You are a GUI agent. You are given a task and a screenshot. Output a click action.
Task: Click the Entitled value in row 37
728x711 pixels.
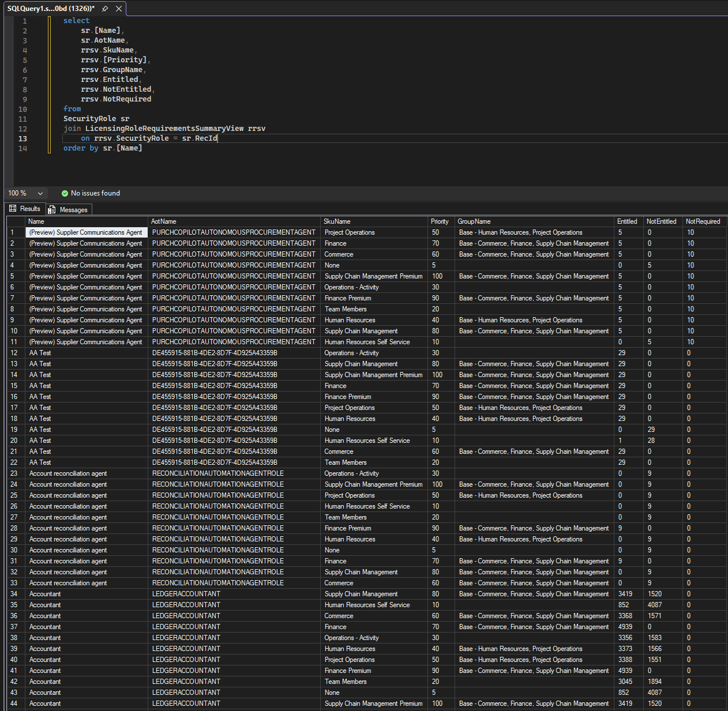pyautogui.click(x=626, y=627)
